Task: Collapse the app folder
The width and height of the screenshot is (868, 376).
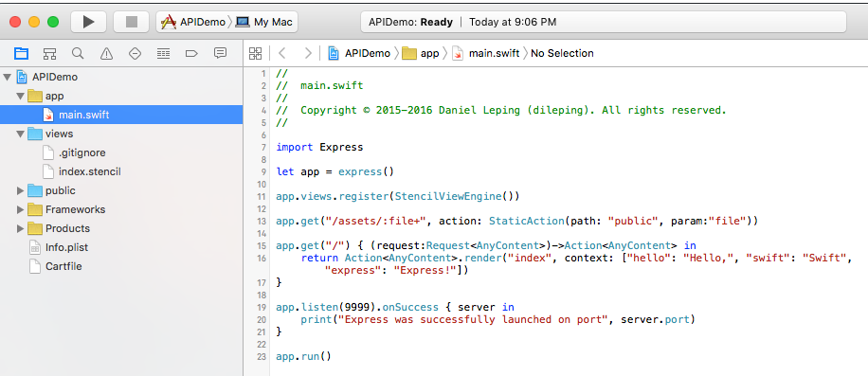Action: point(21,97)
